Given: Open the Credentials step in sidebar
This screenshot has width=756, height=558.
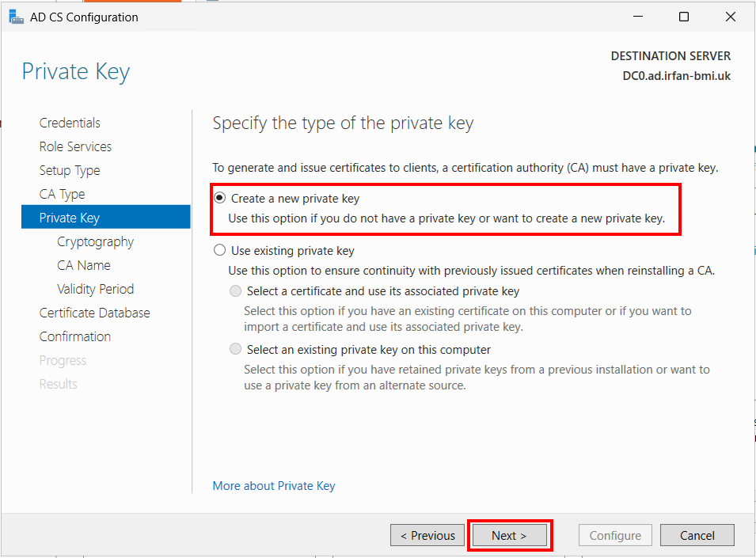Looking at the screenshot, I should [70, 123].
